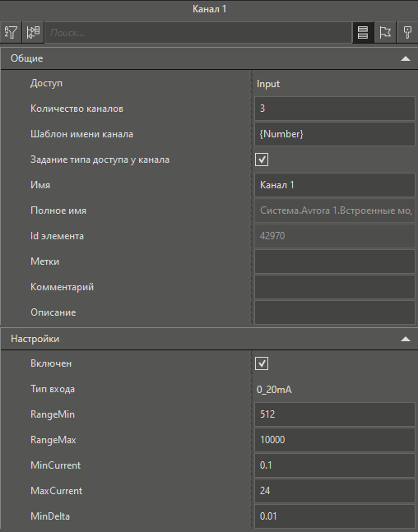Edit the RangeMin value 512

[x=335, y=414]
